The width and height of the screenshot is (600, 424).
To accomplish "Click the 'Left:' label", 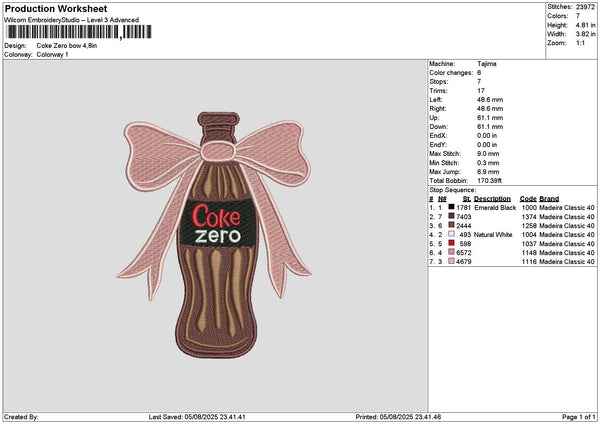I will [x=436, y=99].
